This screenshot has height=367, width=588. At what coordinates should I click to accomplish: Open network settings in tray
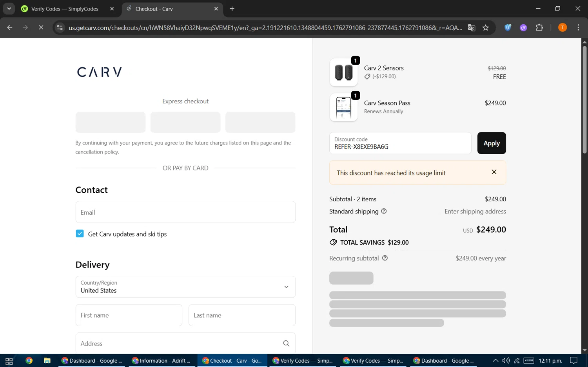click(517, 361)
